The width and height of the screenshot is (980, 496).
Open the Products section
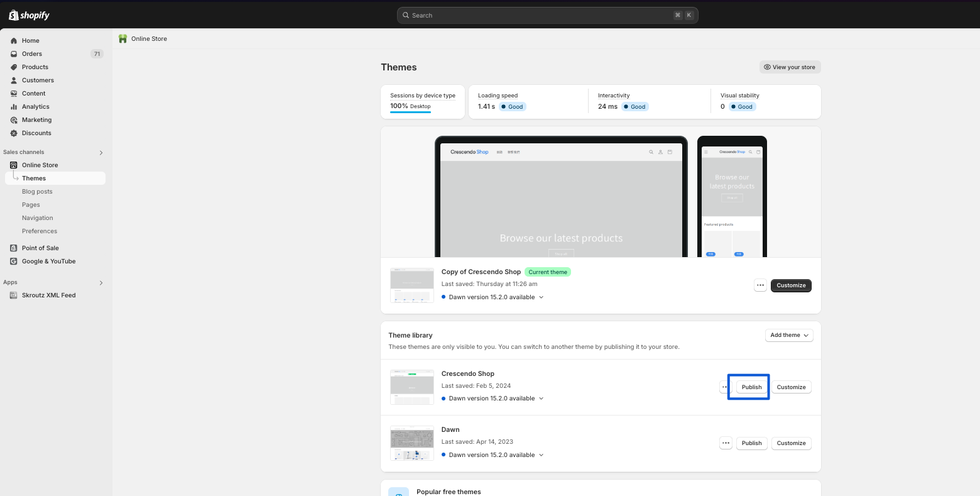[35, 67]
